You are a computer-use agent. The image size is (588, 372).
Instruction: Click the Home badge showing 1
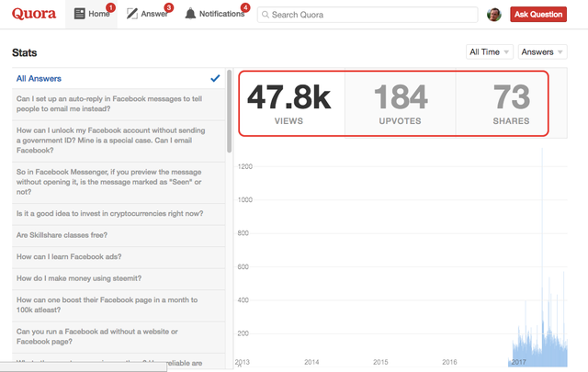tap(110, 7)
